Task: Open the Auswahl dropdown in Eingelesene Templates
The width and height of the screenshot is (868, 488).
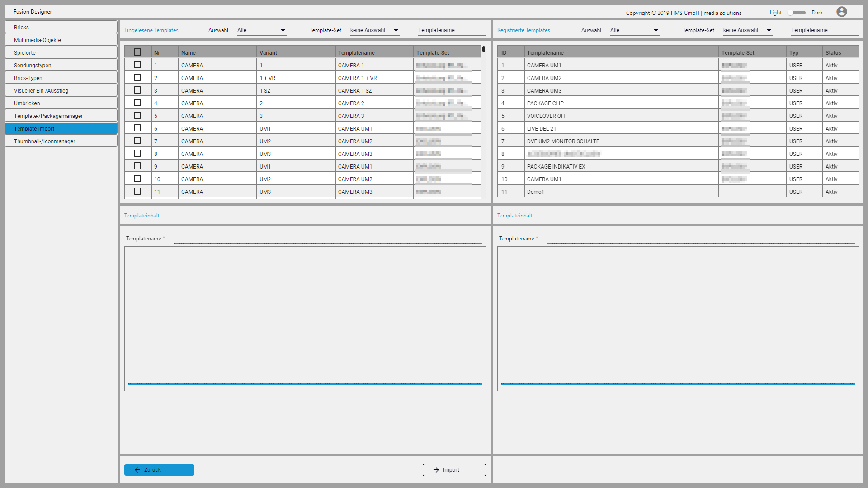Action: (261, 30)
